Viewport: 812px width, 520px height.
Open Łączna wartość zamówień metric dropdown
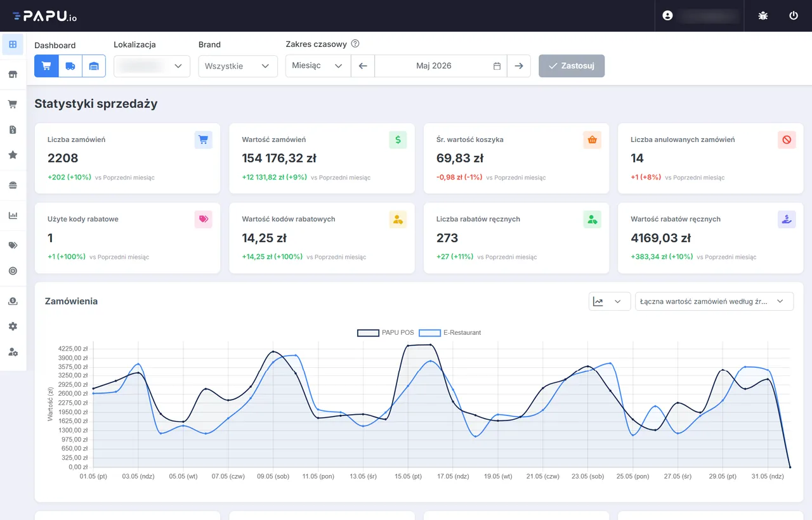pos(714,302)
